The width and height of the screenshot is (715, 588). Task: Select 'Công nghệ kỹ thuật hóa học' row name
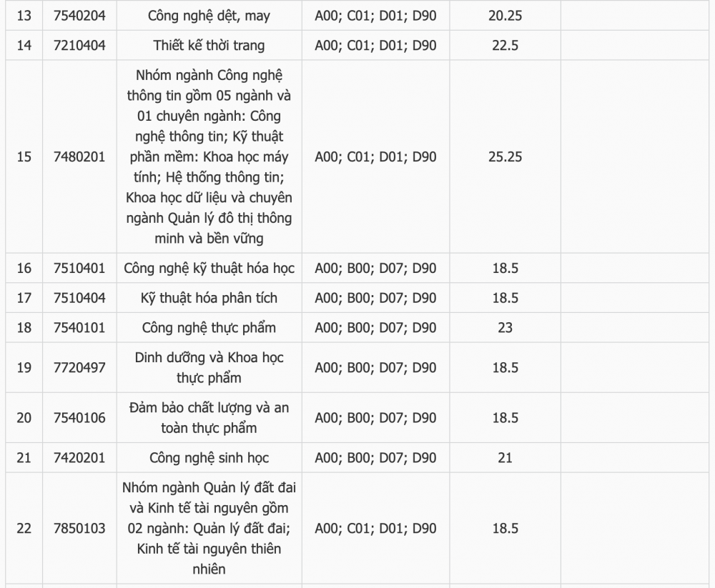click(209, 269)
